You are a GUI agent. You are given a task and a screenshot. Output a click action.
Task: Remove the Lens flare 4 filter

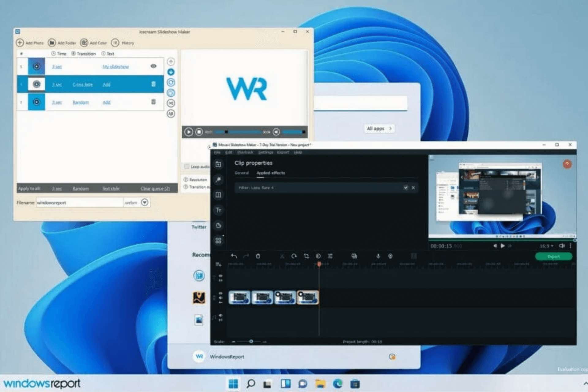[x=413, y=187]
